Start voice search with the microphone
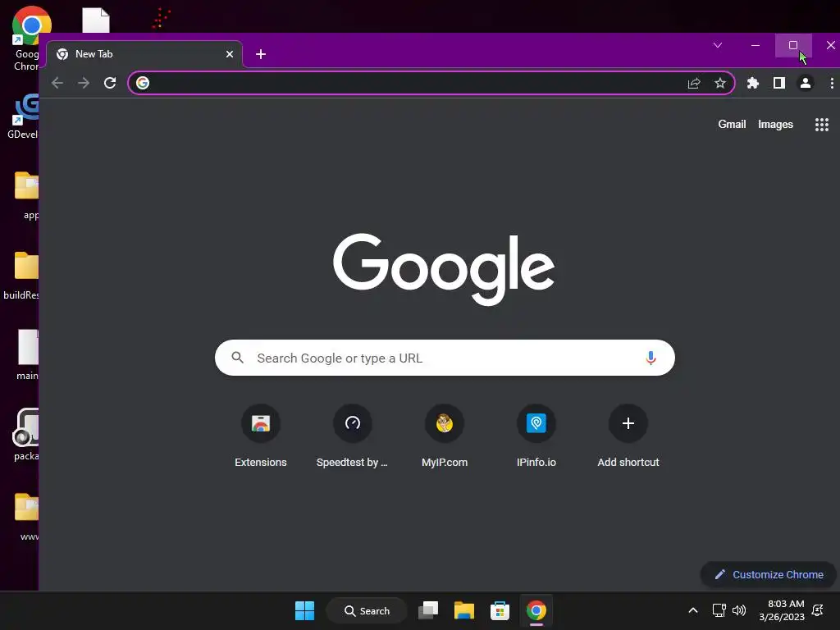Viewport: 840px width, 630px height. pyautogui.click(x=651, y=358)
